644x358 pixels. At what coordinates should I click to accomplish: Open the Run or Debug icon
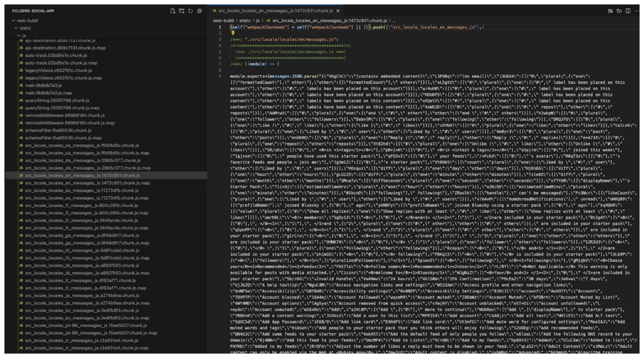pos(619,11)
